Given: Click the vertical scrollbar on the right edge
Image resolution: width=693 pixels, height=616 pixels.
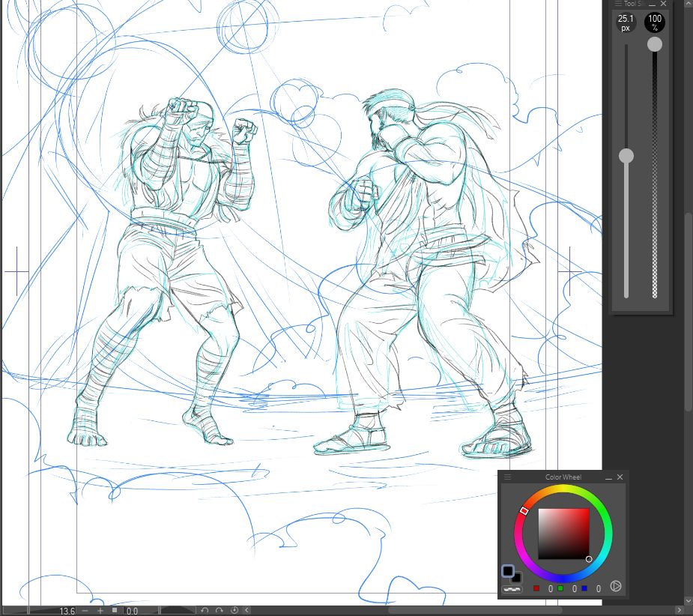Looking at the screenshot, I should click(689, 312).
